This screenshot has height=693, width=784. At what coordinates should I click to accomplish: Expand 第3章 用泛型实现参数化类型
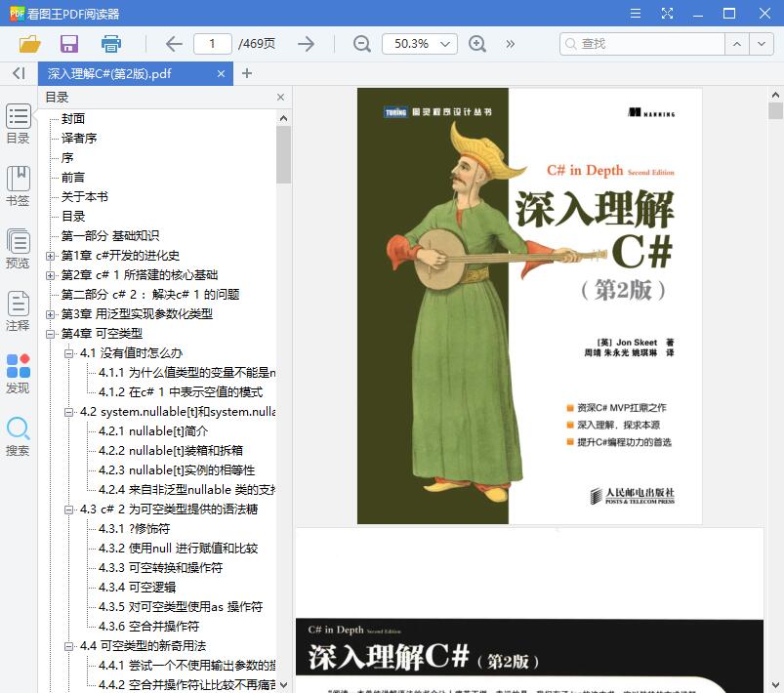(50, 314)
